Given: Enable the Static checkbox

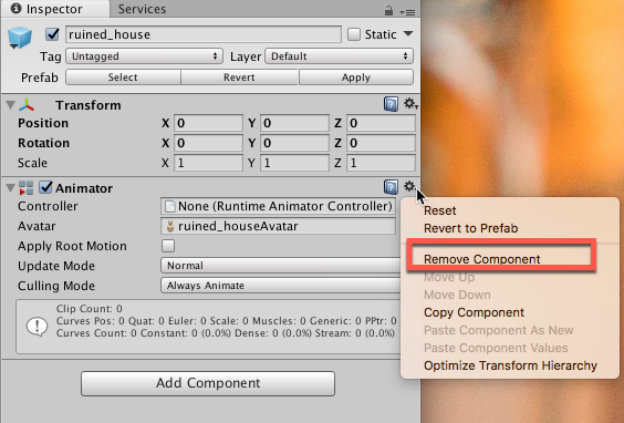Looking at the screenshot, I should [x=354, y=35].
